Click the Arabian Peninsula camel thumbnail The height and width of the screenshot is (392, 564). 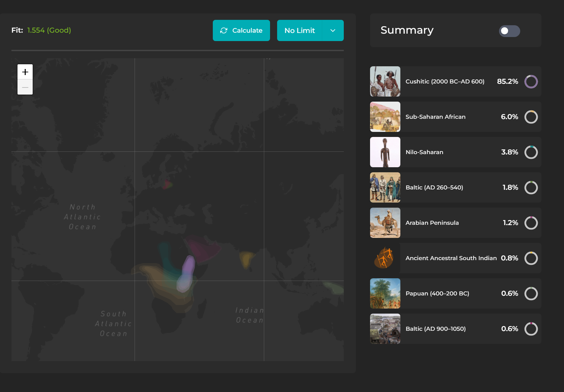(x=385, y=223)
